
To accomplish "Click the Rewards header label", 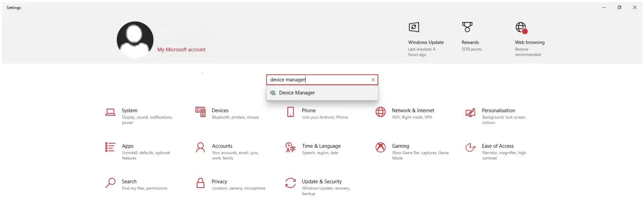I will tap(470, 43).
